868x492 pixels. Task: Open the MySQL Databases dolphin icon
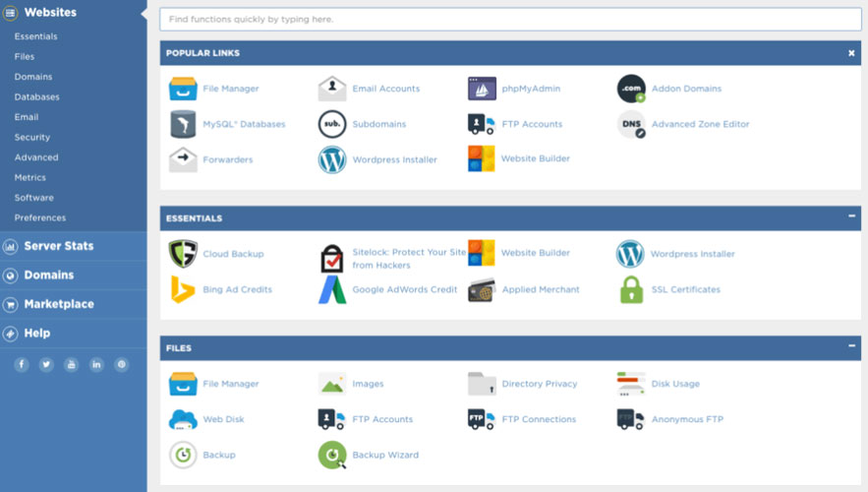point(183,124)
